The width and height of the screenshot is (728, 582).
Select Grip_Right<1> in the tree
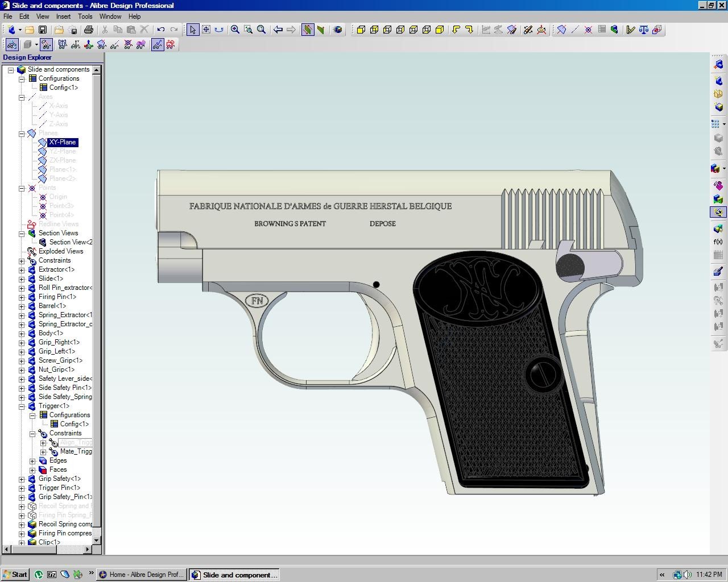[59, 342]
